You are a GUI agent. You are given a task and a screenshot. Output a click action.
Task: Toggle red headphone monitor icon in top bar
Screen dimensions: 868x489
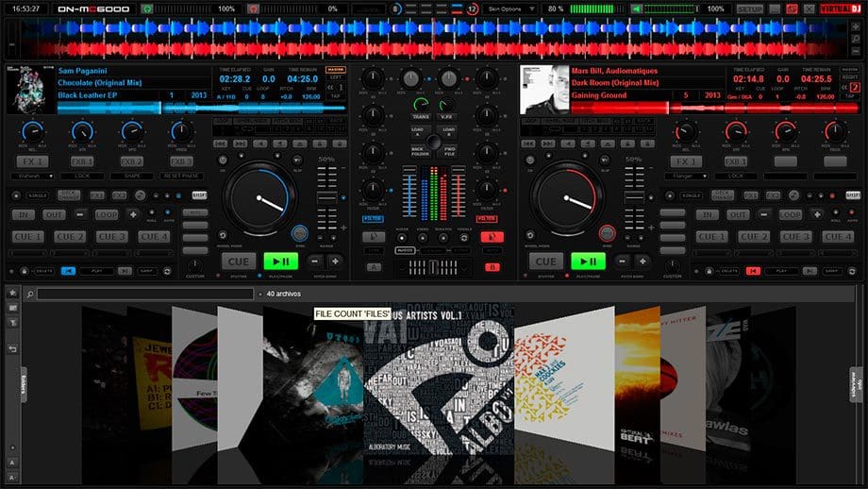click(253, 8)
